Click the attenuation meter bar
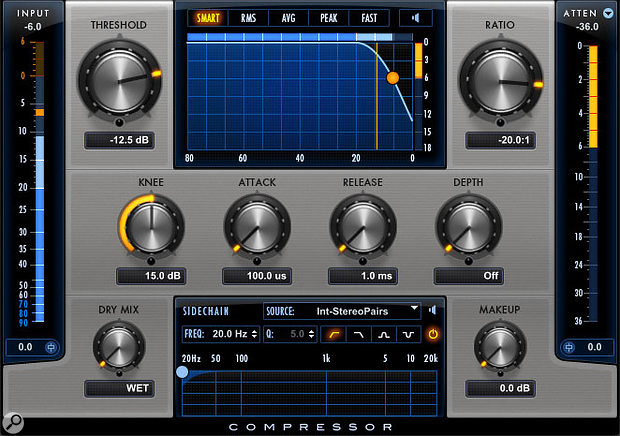The image size is (620, 436). tap(593, 182)
